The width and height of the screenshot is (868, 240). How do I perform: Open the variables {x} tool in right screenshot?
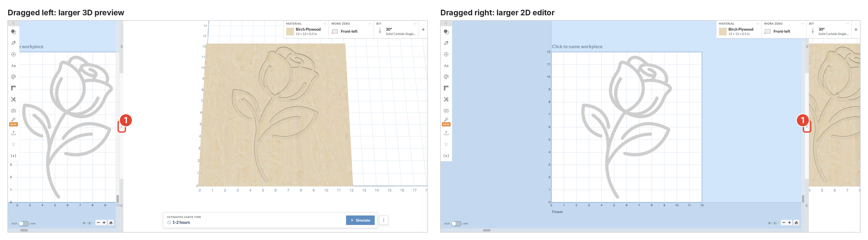[x=446, y=156]
